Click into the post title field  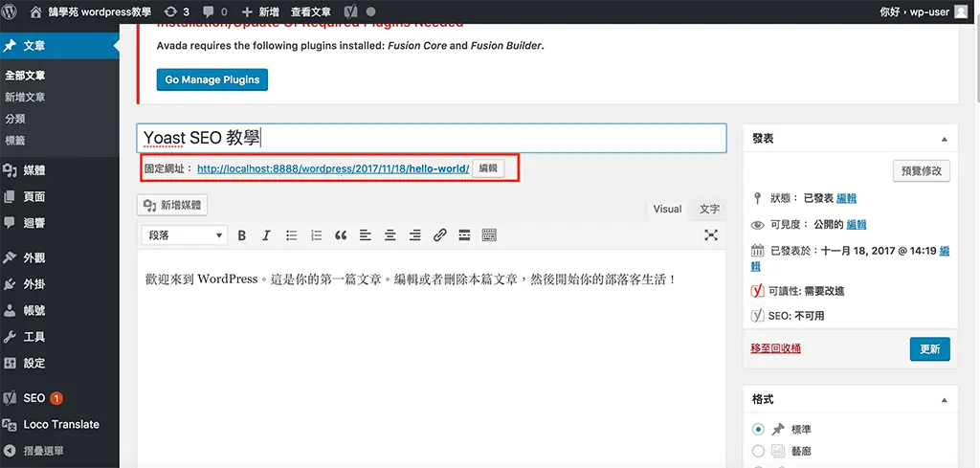[x=432, y=138]
